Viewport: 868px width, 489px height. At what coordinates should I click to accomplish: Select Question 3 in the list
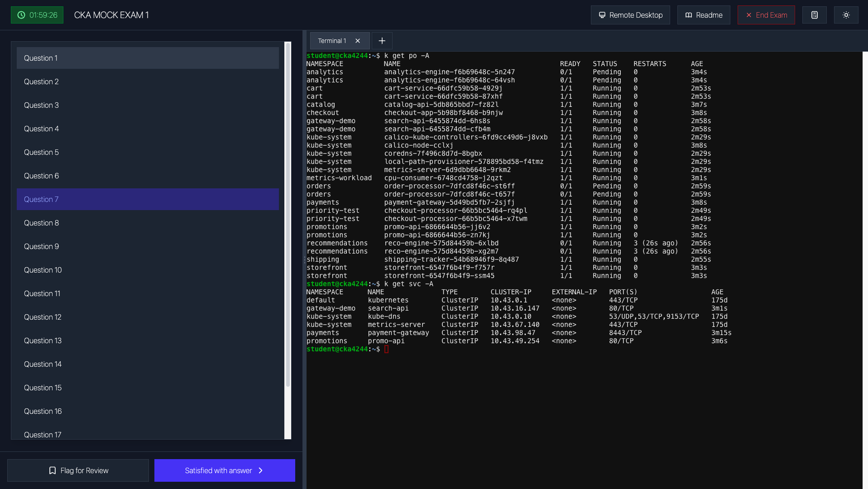148,105
